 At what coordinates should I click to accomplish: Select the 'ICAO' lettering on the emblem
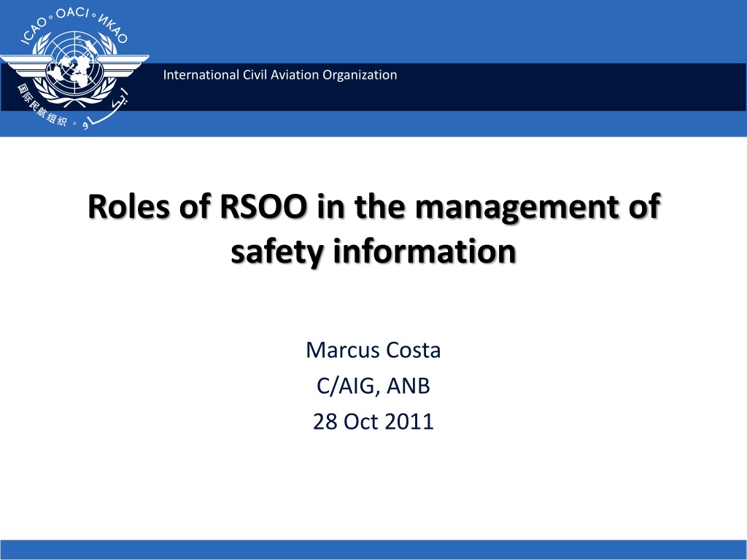click(x=34, y=31)
